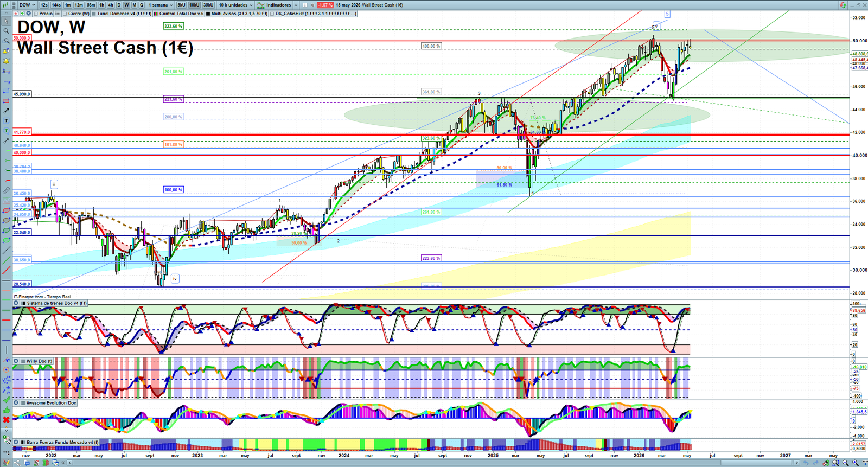Open the 1 semana period dropdown
The height and width of the screenshot is (467, 868).
(161, 5)
